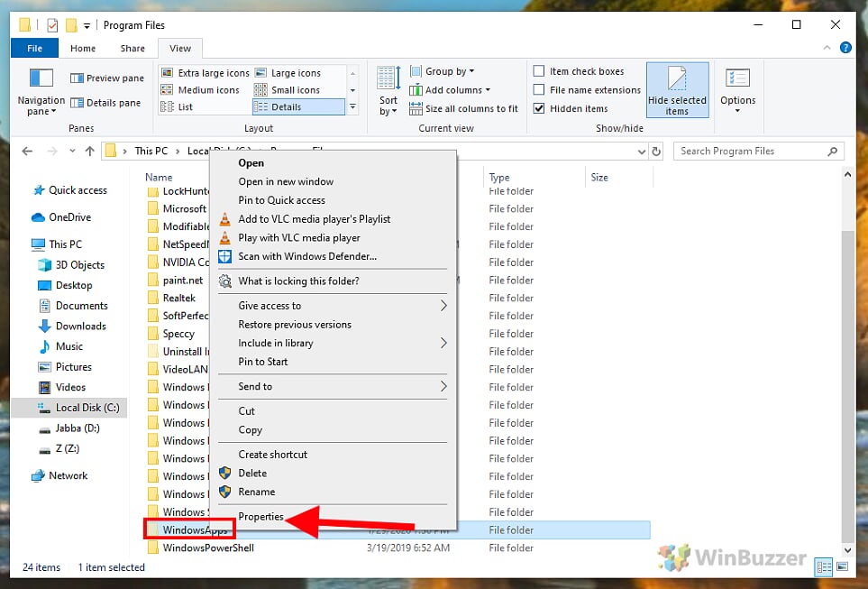Toggle the Preview pane

coord(107,78)
